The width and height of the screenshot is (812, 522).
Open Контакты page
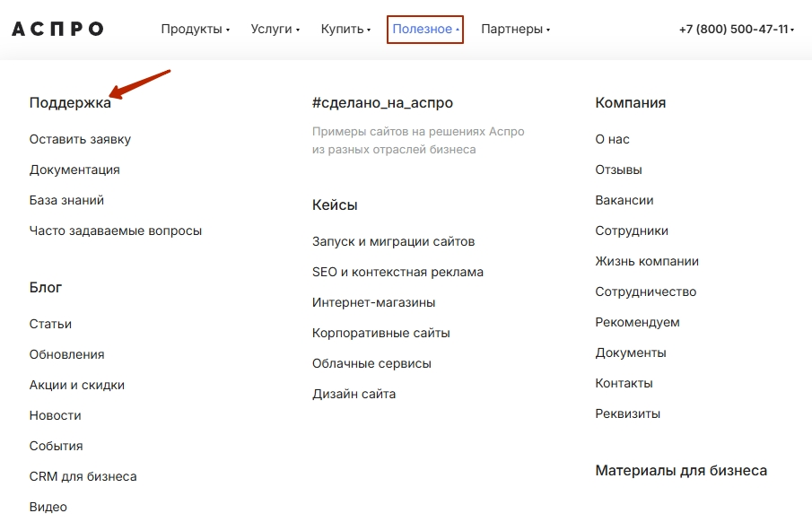[624, 383]
